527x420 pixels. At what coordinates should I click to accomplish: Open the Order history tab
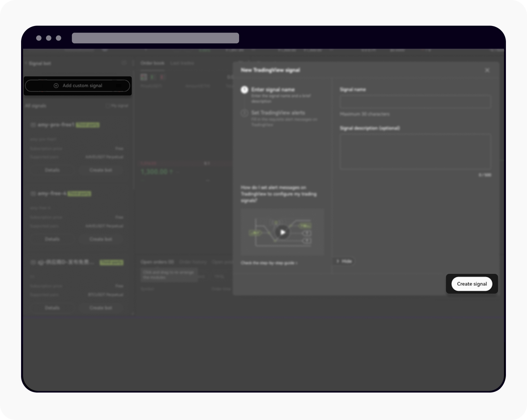[x=193, y=262]
